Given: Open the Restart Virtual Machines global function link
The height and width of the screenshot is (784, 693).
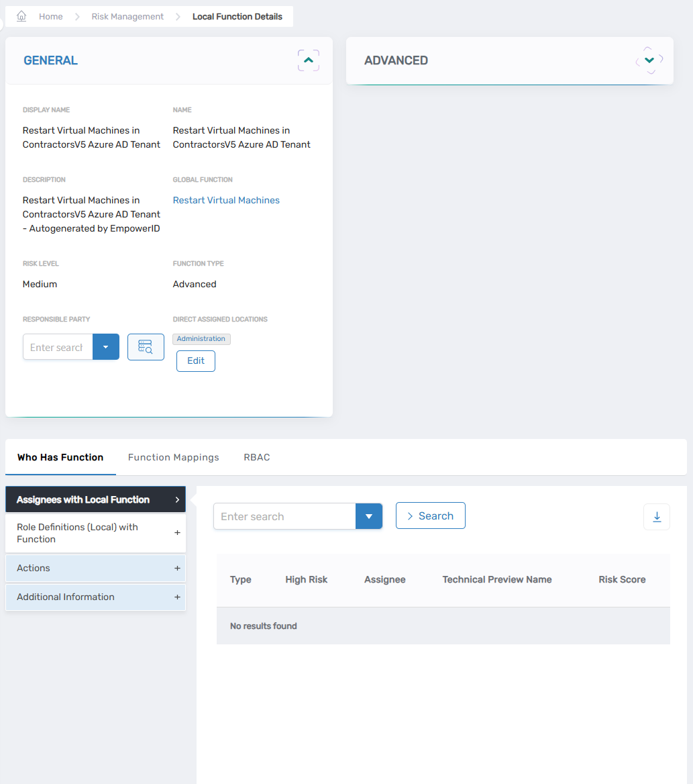Looking at the screenshot, I should (226, 200).
